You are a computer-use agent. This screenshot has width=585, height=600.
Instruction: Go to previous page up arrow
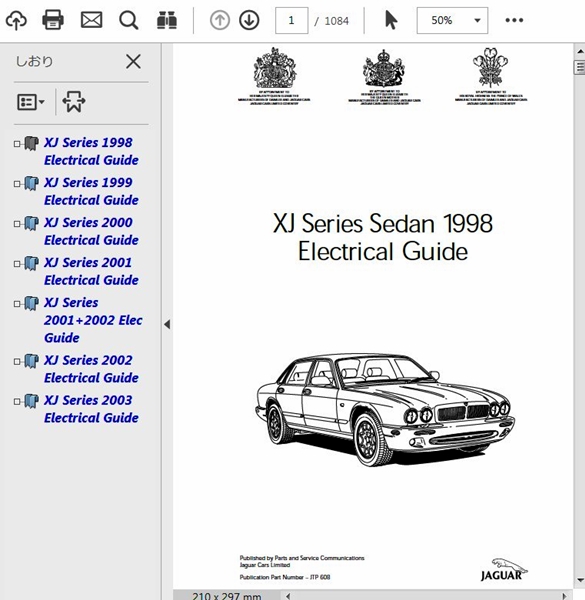pyautogui.click(x=220, y=20)
